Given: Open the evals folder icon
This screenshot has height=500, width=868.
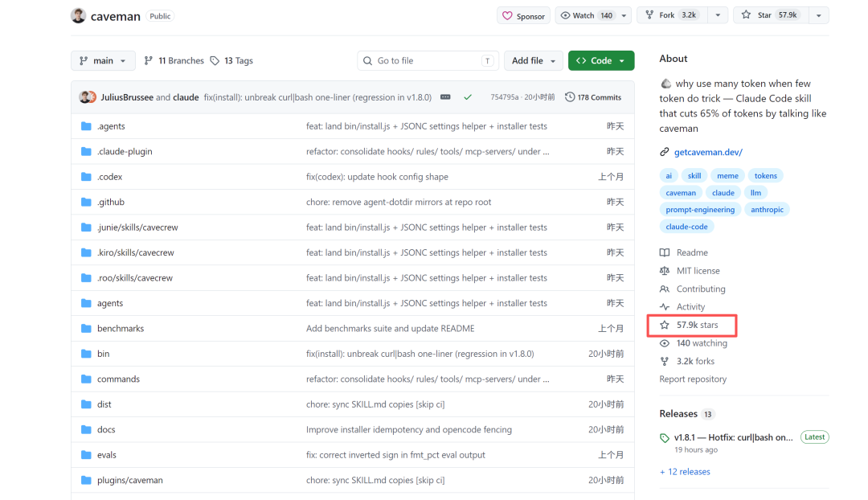Looking at the screenshot, I should pos(86,455).
